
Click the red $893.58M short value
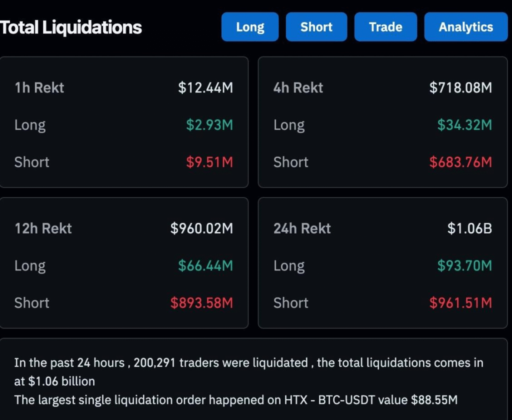(x=201, y=302)
